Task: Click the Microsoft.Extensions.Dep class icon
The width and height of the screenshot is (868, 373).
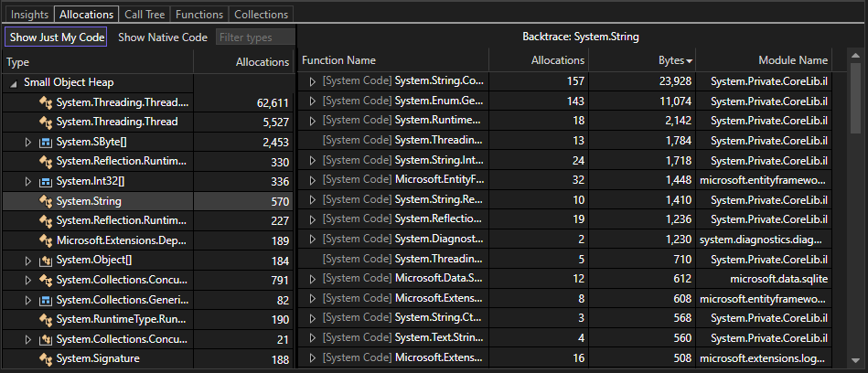Action: tap(45, 240)
